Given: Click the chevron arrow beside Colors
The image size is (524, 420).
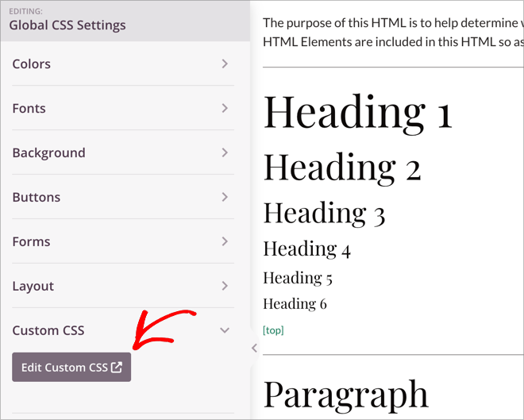Looking at the screenshot, I should click(x=225, y=64).
